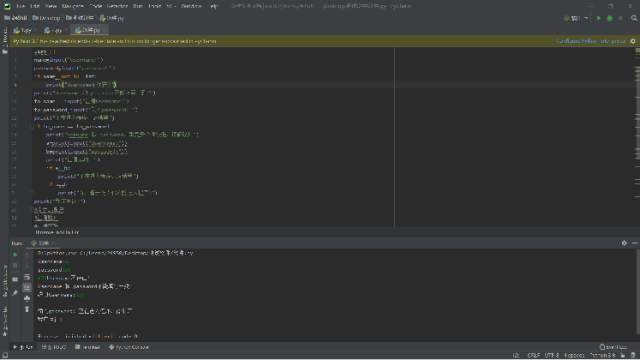Open the Tools menu
This screenshot has width=640, height=360.
click(155, 6)
